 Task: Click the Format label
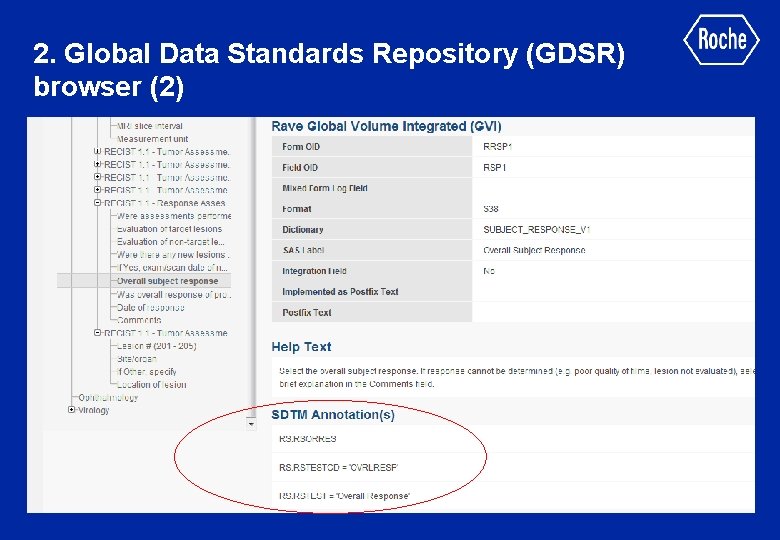click(x=296, y=209)
